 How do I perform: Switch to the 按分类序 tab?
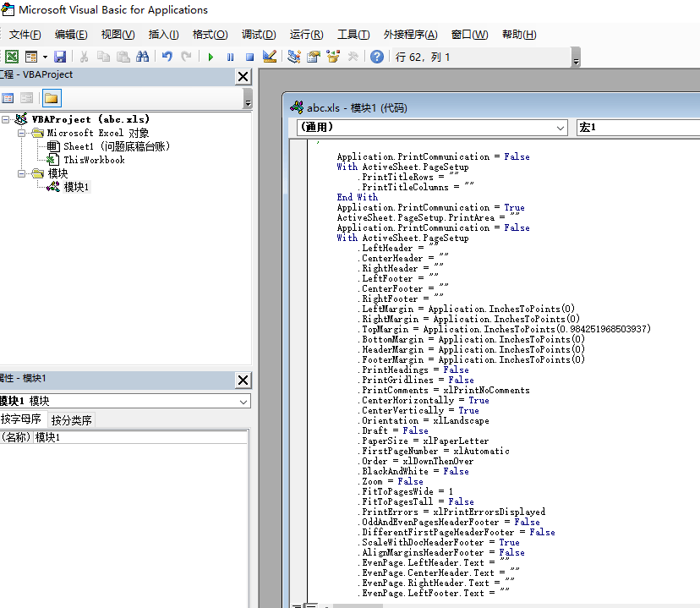(x=72, y=418)
